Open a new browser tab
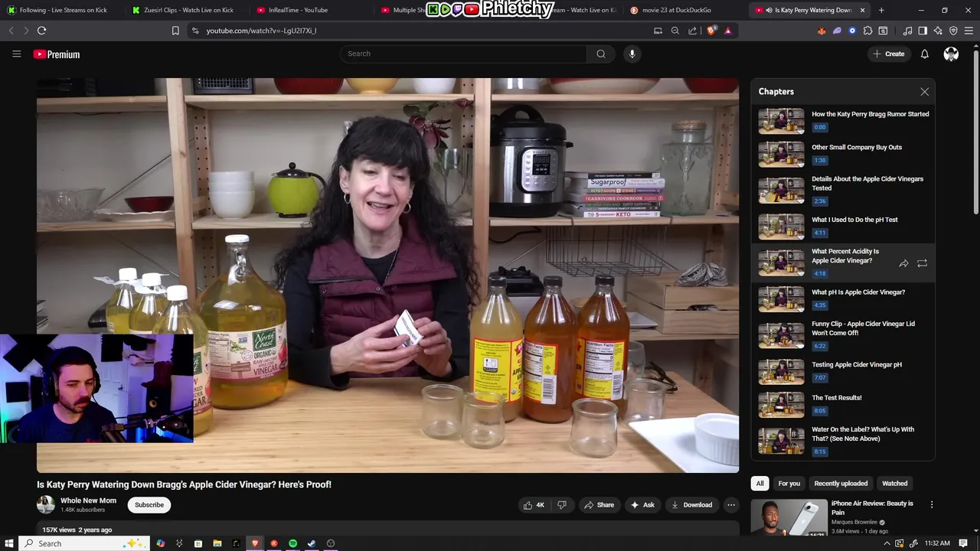 point(881,10)
